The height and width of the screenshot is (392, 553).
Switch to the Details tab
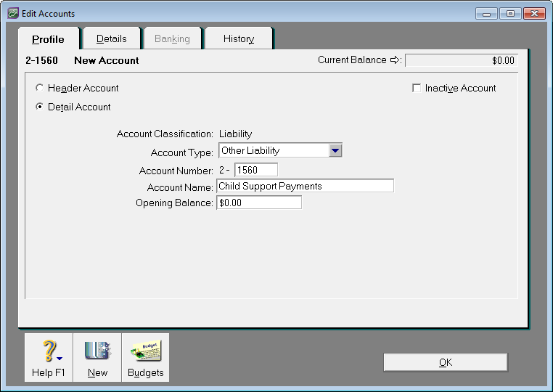[111, 38]
